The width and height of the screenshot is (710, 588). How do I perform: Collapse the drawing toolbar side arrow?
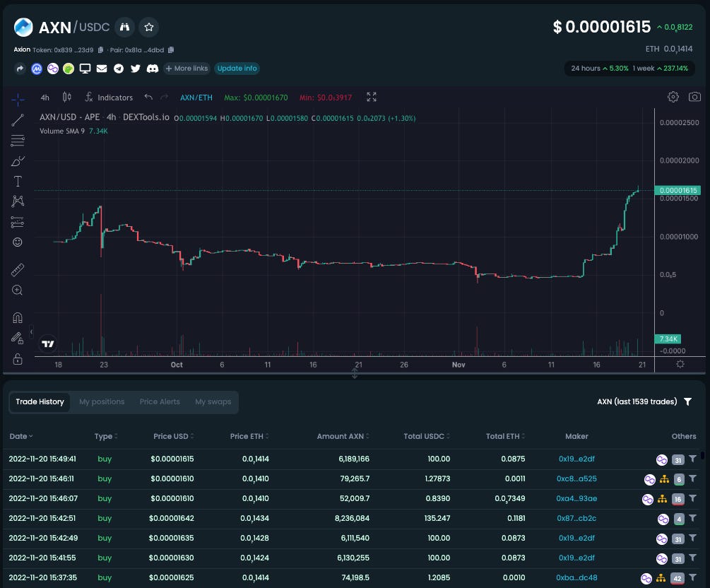coord(31,332)
